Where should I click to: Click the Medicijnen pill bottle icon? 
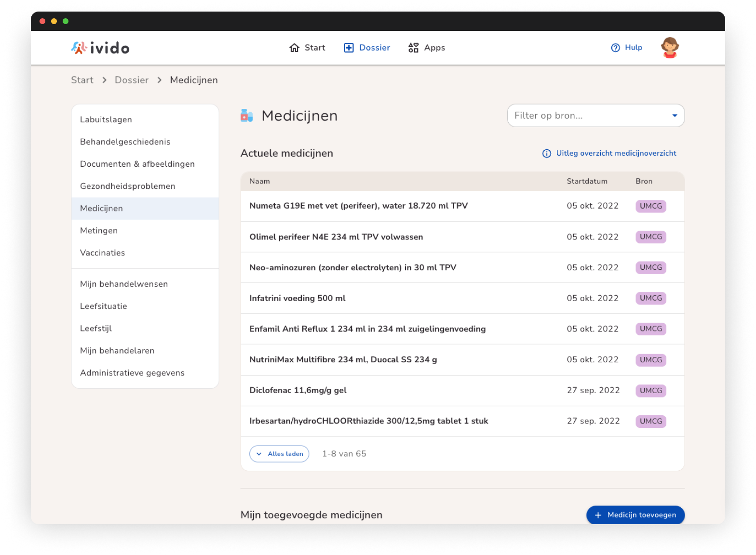(x=247, y=116)
